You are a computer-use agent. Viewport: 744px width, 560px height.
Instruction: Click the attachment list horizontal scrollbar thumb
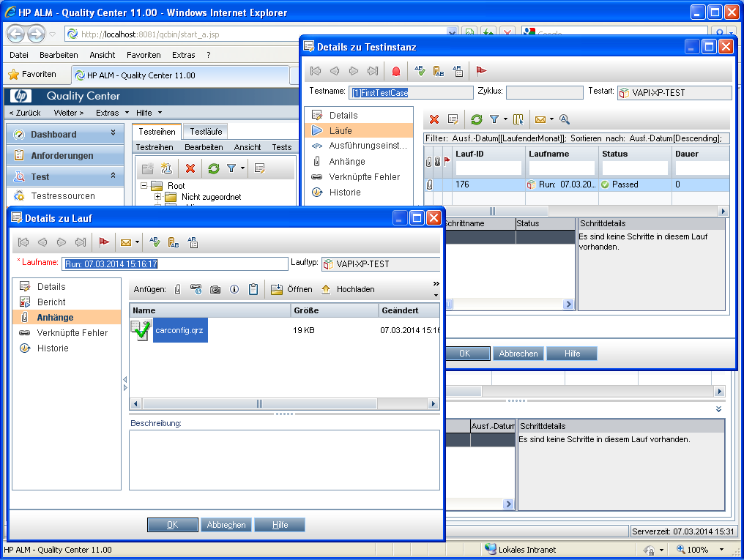[259, 404]
